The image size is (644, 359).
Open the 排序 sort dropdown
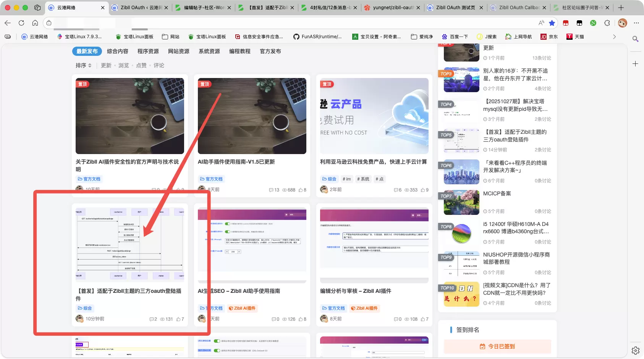84,65
